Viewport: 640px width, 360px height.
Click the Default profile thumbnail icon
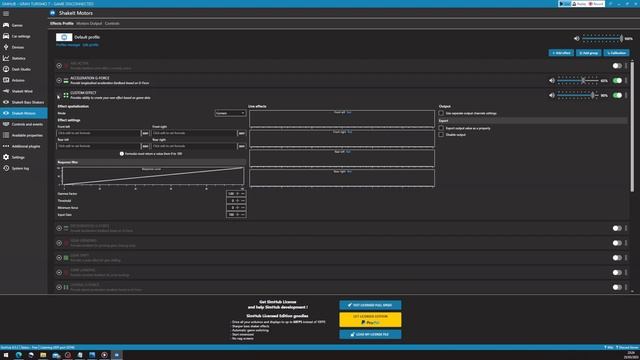point(64,37)
